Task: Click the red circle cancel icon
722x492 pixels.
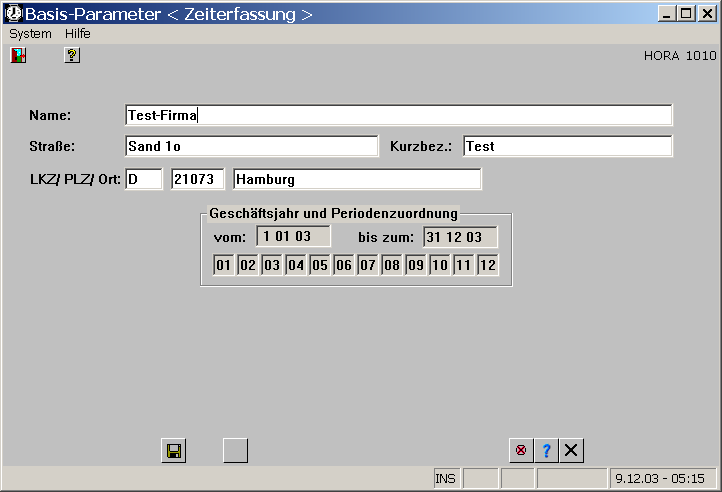Action: click(x=520, y=451)
